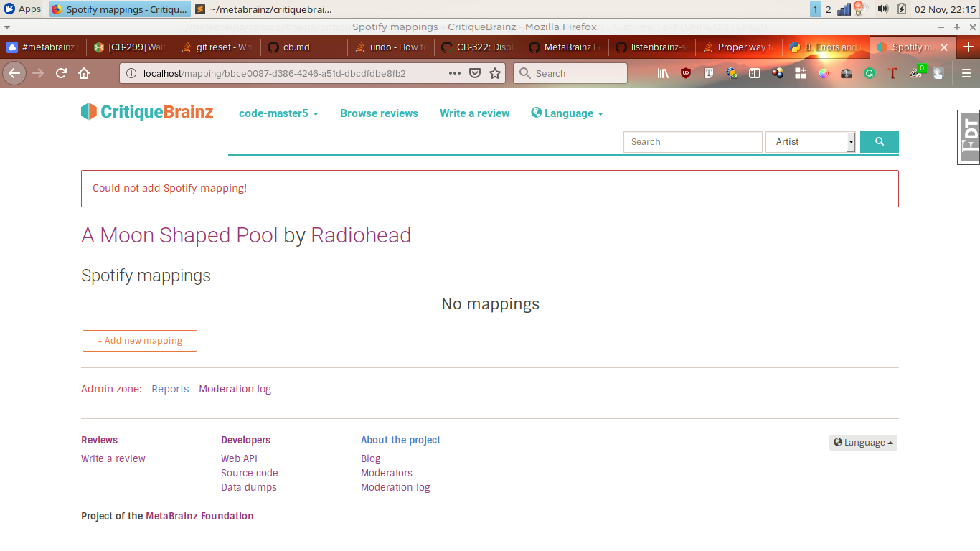
Task: Click the teal search magnifier button
Action: click(x=880, y=142)
